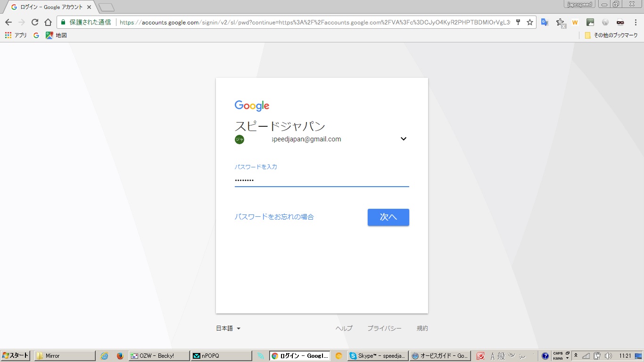Click the account name スピードジャパン
The height and width of the screenshot is (362, 644).
coord(280,126)
